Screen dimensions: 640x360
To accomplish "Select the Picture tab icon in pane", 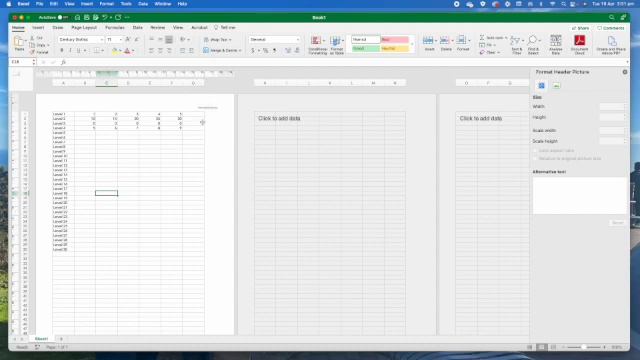I will [x=556, y=86].
